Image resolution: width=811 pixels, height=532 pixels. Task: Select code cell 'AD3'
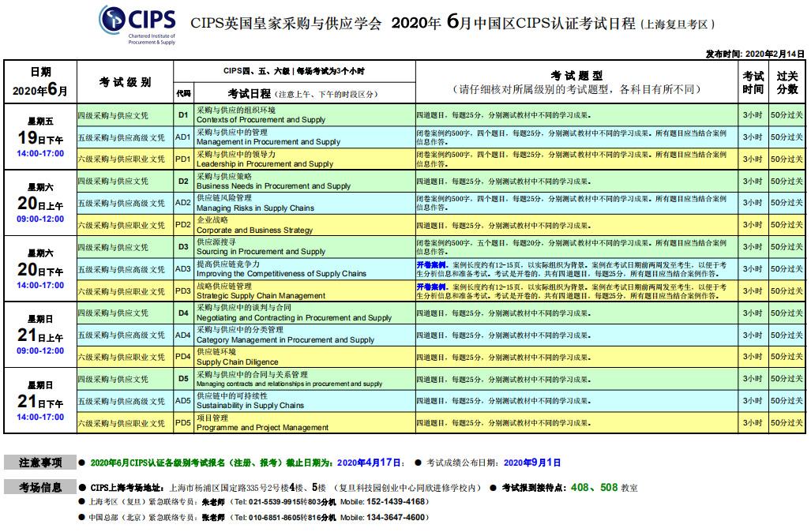tap(183, 269)
